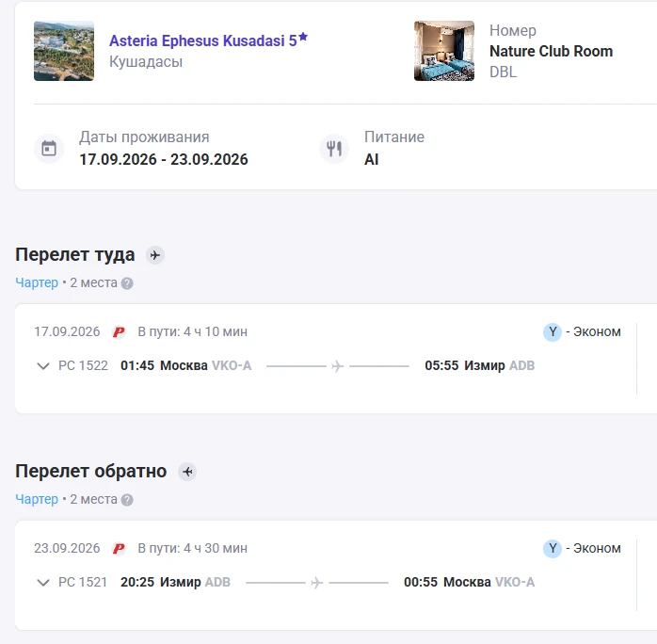Click departure time 20:25 Измир ADB
This screenshot has width=657, height=644.
coord(176,582)
